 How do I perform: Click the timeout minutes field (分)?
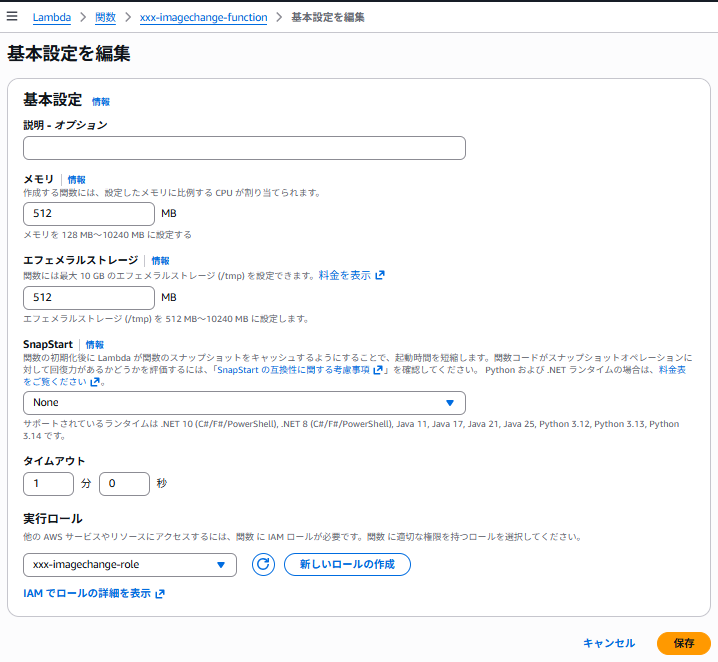(x=49, y=484)
